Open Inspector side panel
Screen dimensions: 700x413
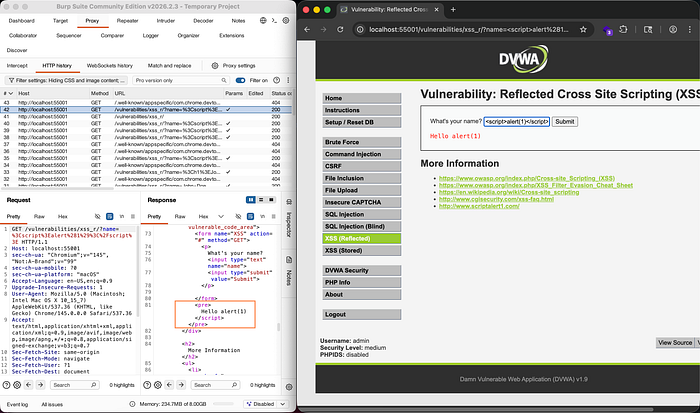289,219
